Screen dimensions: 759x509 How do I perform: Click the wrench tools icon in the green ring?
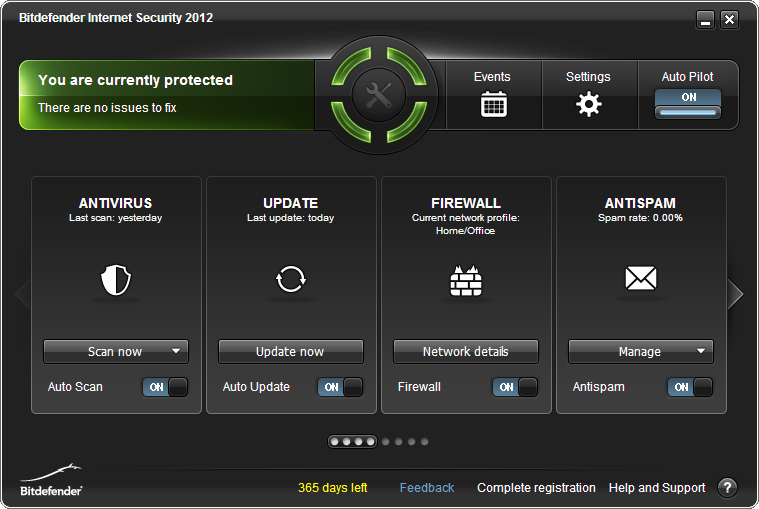point(379,96)
